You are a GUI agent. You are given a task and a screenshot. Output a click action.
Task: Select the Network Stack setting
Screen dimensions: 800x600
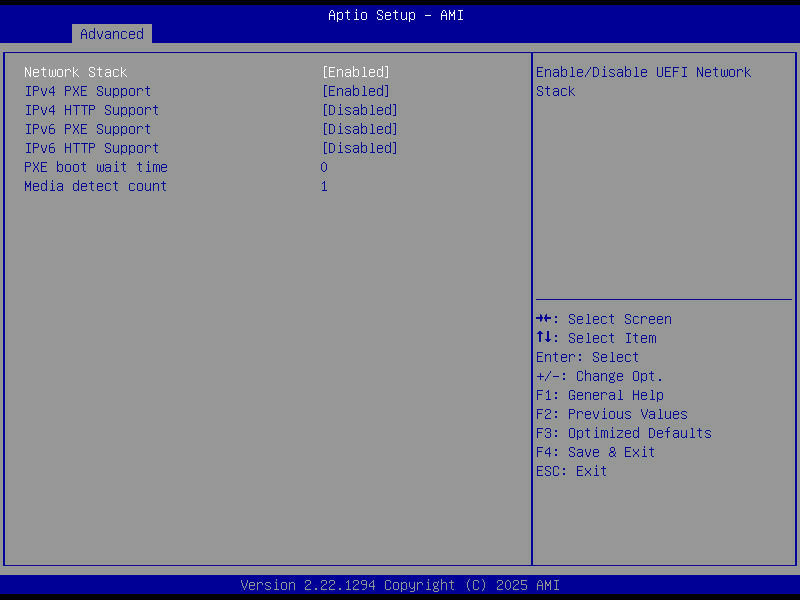[x=77, y=72]
